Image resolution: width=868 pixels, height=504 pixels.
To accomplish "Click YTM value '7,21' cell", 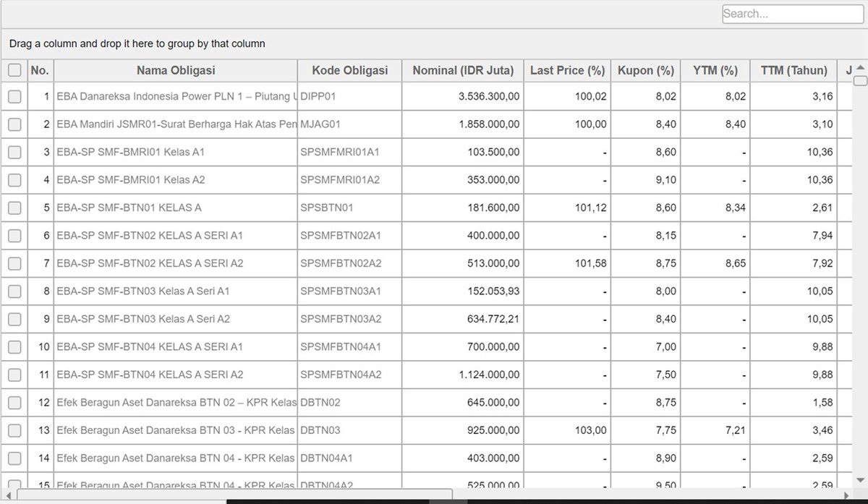I will point(715,430).
